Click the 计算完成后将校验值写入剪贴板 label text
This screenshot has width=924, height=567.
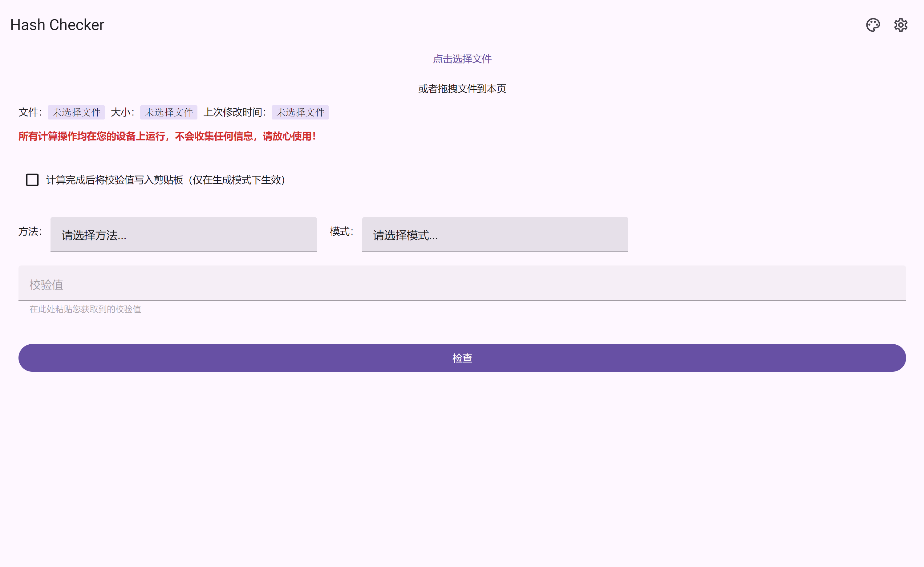pos(165,180)
